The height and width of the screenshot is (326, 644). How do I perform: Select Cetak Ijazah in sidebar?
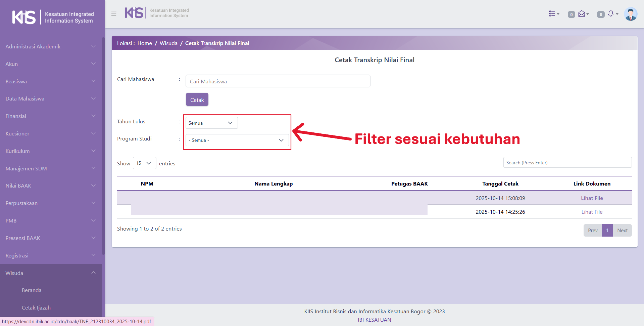pyautogui.click(x=36, y=308)
